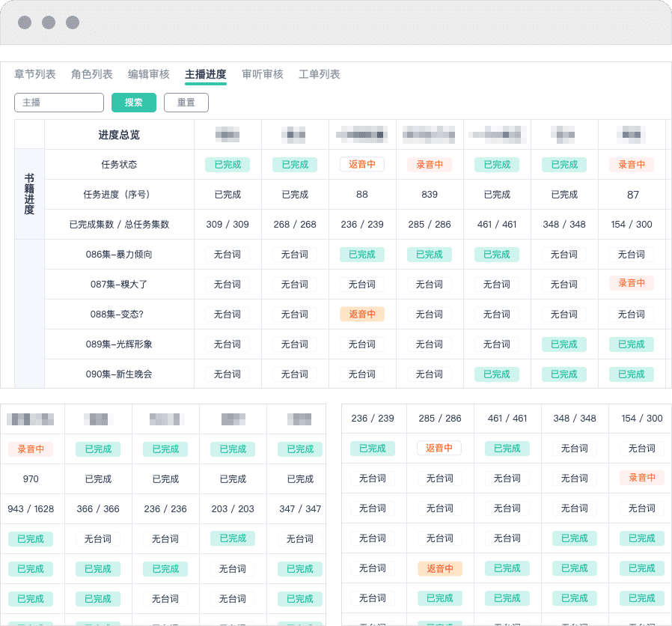Open the 审听审核 tab
This screenshot has width=672, height=626.
[263, 75]
